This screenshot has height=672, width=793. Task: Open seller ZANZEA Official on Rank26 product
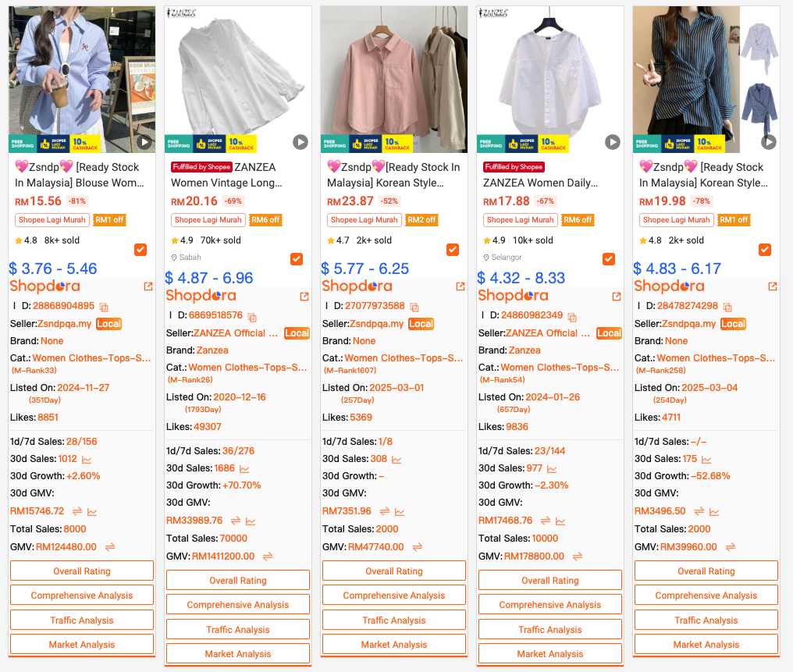(x=236, y=333)
